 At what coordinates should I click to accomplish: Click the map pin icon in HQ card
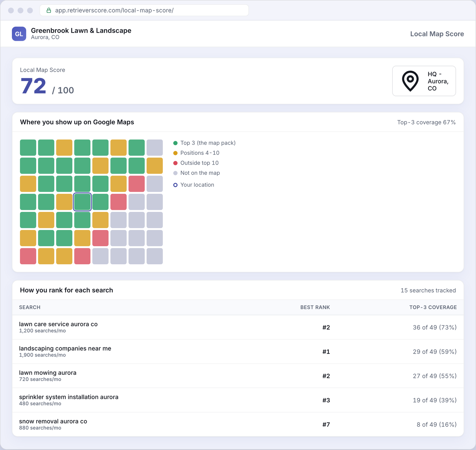tap(410, 81)
